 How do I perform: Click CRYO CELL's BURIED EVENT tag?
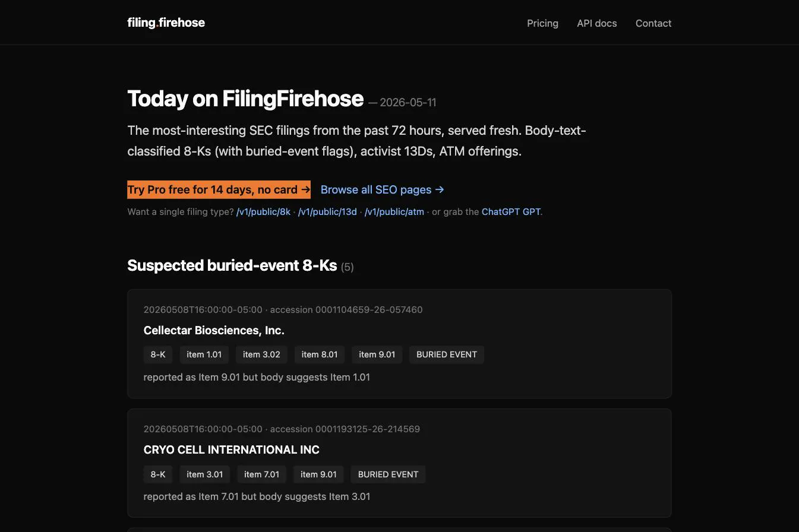[389, 474]
